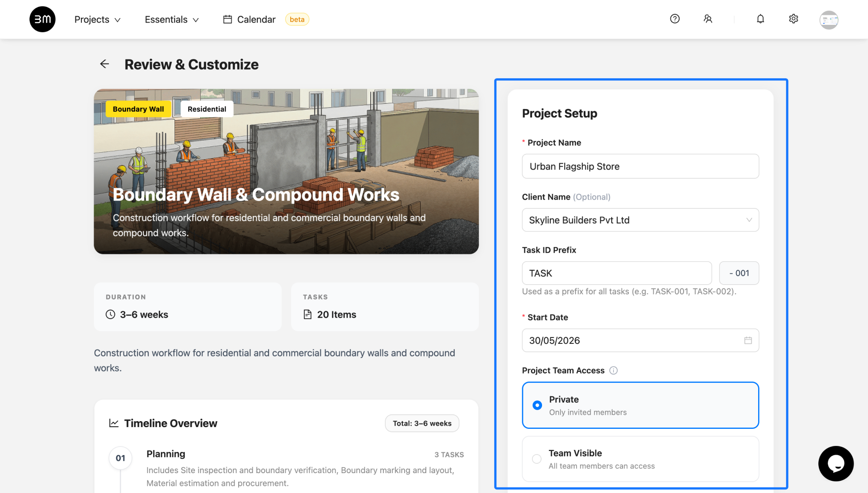Click the BM logo home icon
The height and width of the screenshot is (493, 868).
click(42, 19)
